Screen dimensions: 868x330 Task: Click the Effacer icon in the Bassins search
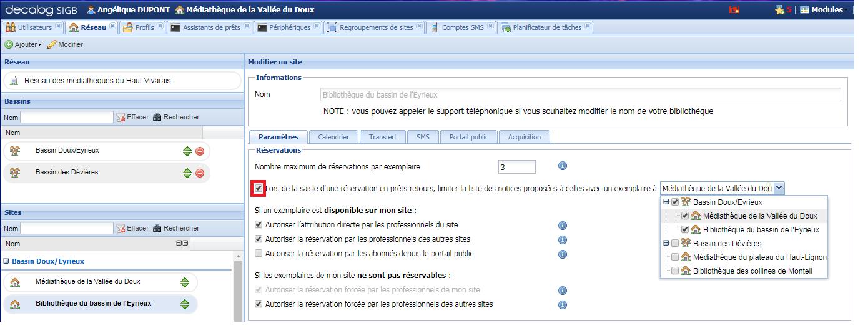coord(121,117)
